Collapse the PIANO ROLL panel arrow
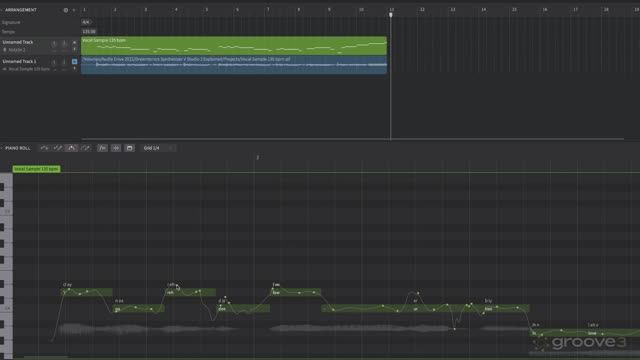 point(2,148)
